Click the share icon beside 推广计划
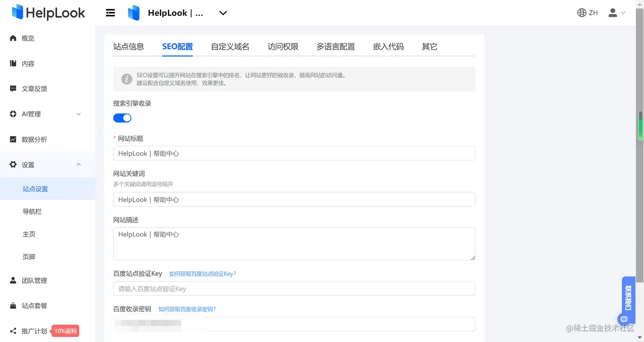 click(13, 331)
